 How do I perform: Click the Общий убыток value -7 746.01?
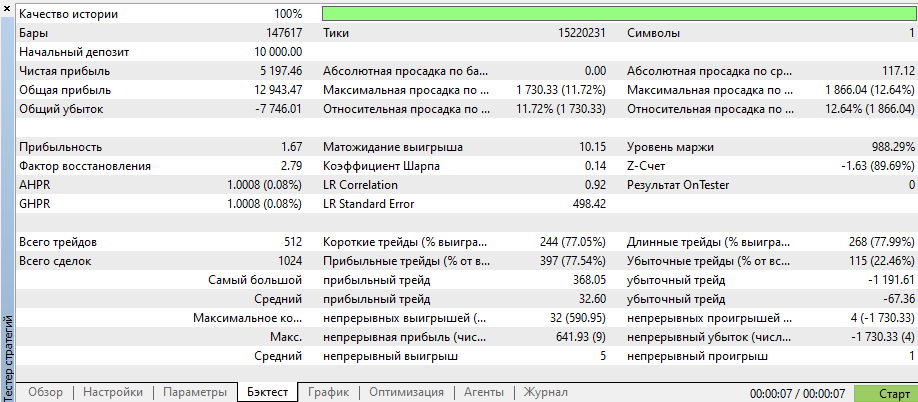(x=279, y=109)
